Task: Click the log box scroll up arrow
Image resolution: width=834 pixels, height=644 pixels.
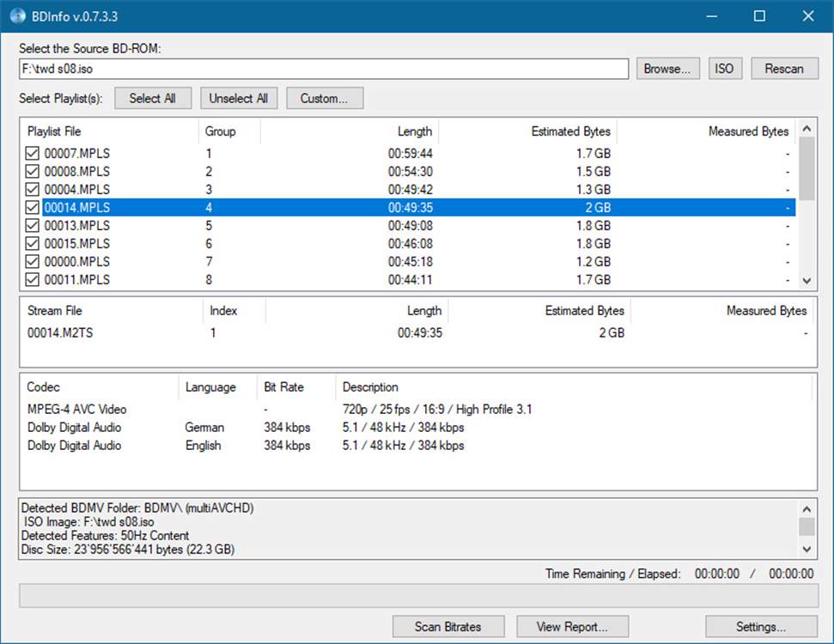Action: click(x=807, y=509)
